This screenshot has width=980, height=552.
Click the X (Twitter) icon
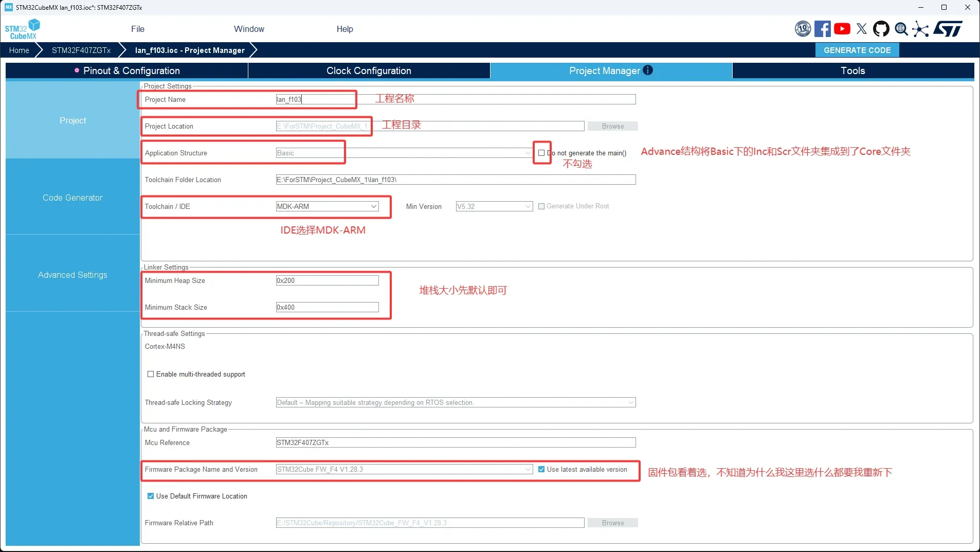pyautogui.click(x=862, y=29)
